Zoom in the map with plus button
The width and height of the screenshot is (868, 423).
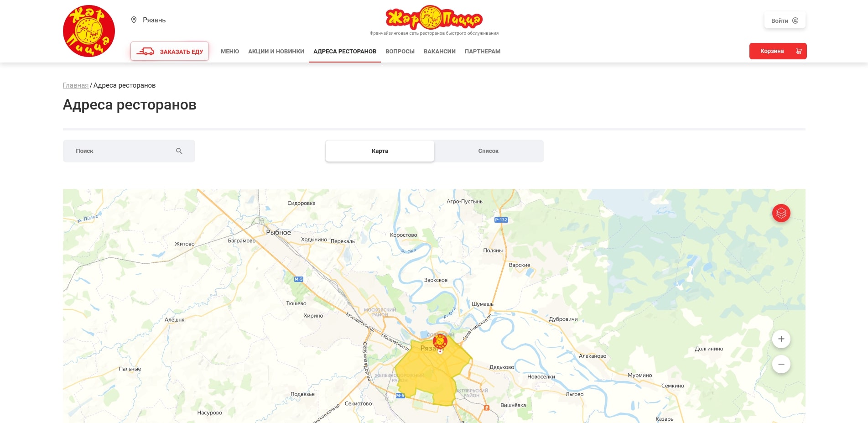781,339
